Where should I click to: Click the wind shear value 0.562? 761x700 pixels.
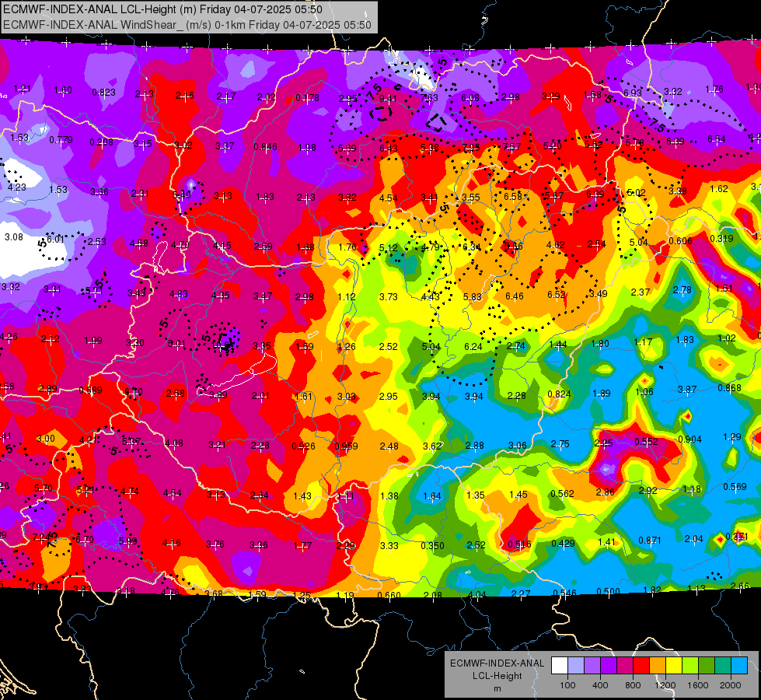click(x=562, y=494)
